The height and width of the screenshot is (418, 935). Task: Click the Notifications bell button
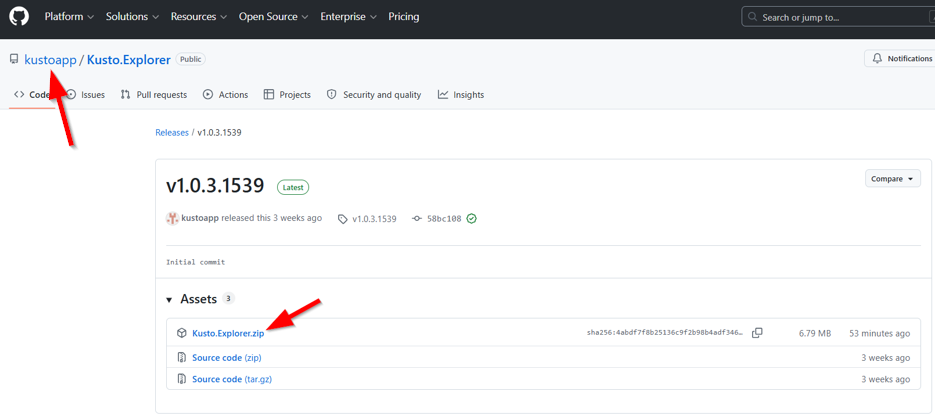coord(900,59)
